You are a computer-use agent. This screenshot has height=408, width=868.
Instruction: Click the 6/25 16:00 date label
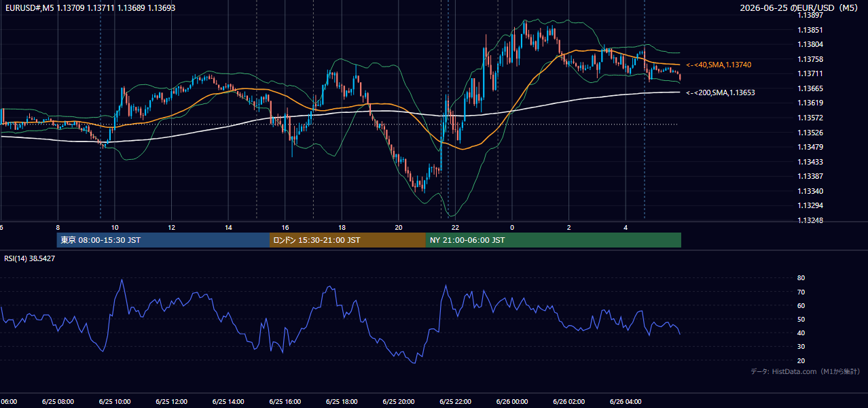pyautogui.click(x=285, y=402)
